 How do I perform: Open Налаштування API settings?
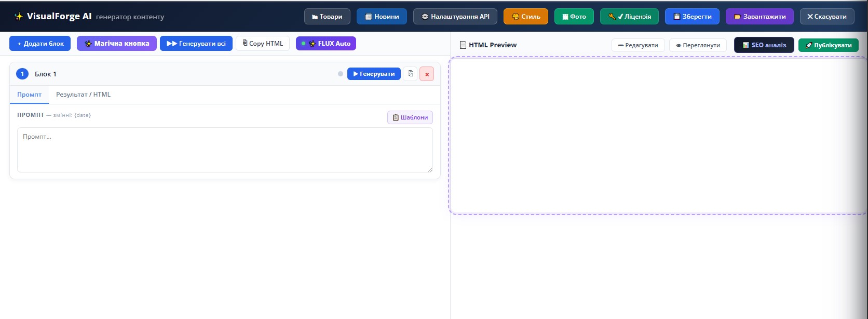tap(455, 17)
